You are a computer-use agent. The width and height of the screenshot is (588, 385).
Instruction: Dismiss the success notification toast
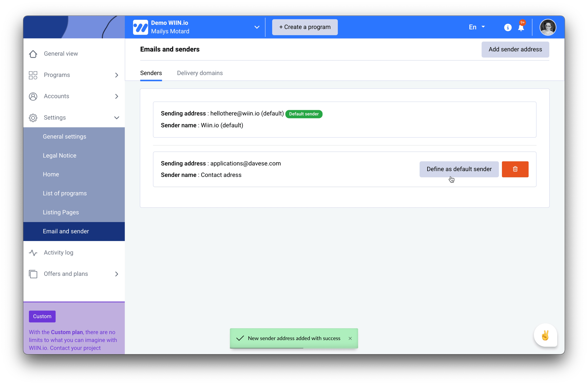pyautogui.click(x=350, y=338)
